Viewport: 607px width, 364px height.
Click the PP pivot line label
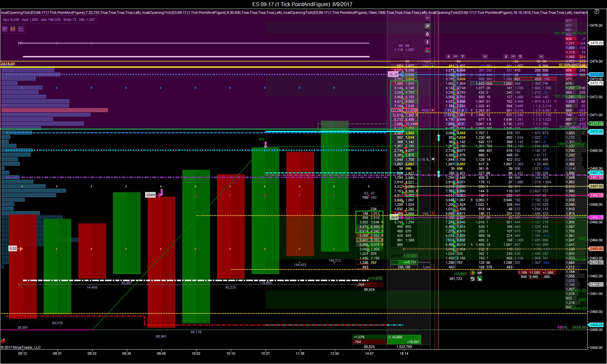[x=20, y=43]
